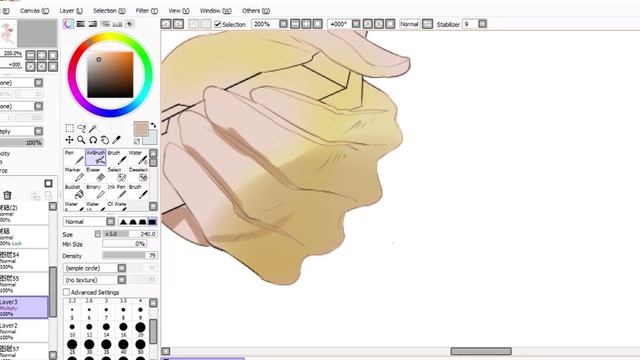640x360 pixels.
Task: Open the Selection menu
Action: [x=109, y=11]
